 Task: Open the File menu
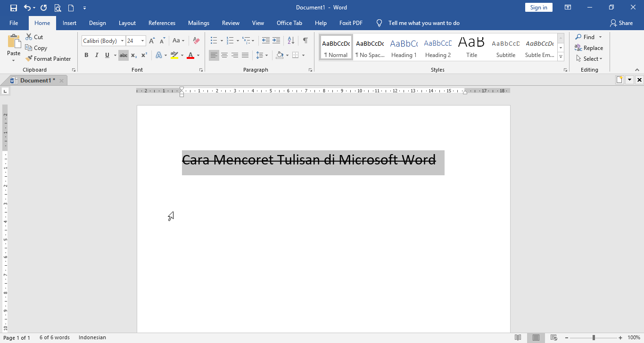pyautogui.click(x=14, y=23)
